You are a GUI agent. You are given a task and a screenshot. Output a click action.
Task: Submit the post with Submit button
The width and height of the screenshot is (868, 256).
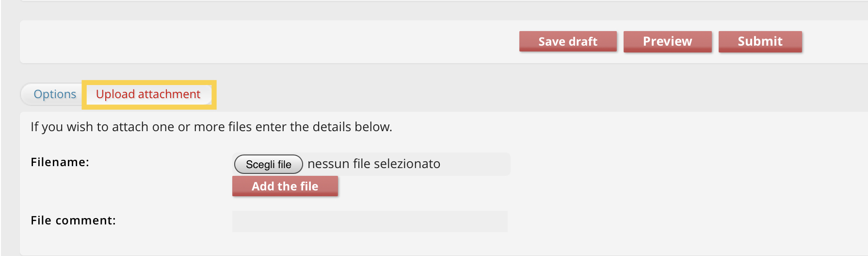point(760,41)
